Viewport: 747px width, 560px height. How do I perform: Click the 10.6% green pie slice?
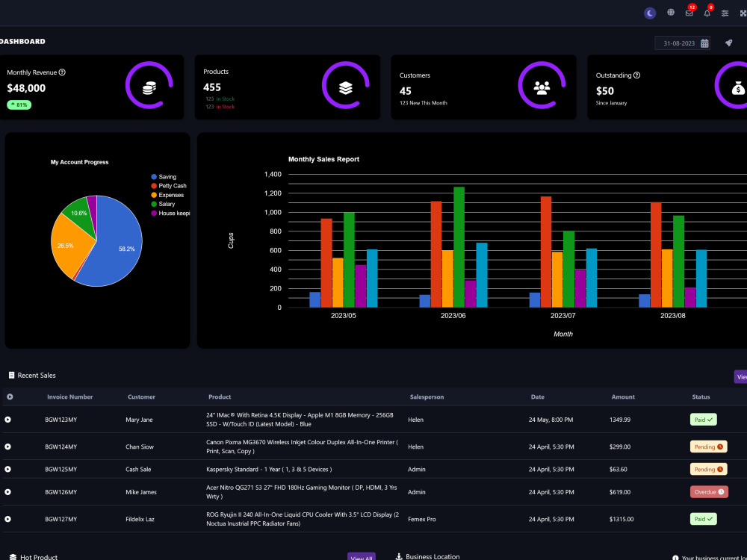click(x=80, y=213)
